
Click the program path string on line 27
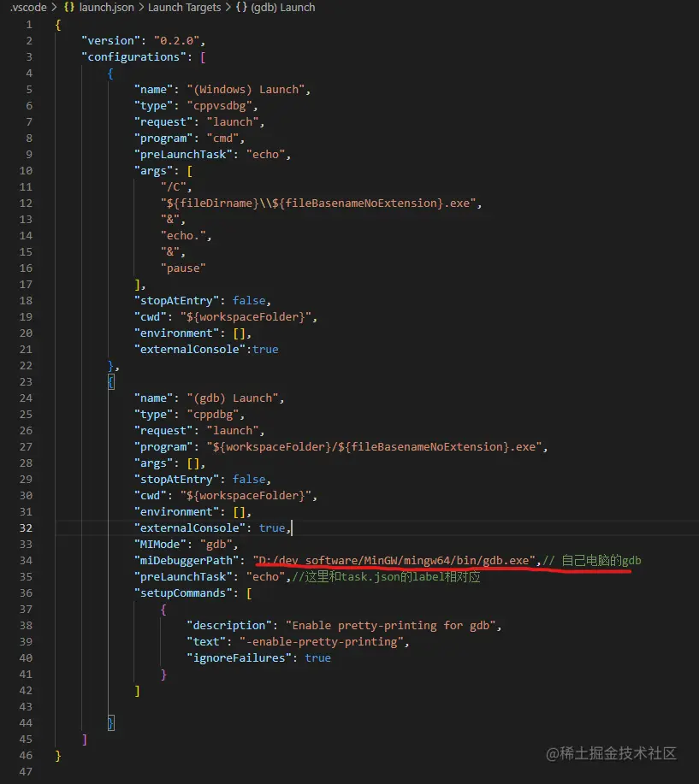coord(374,447)
